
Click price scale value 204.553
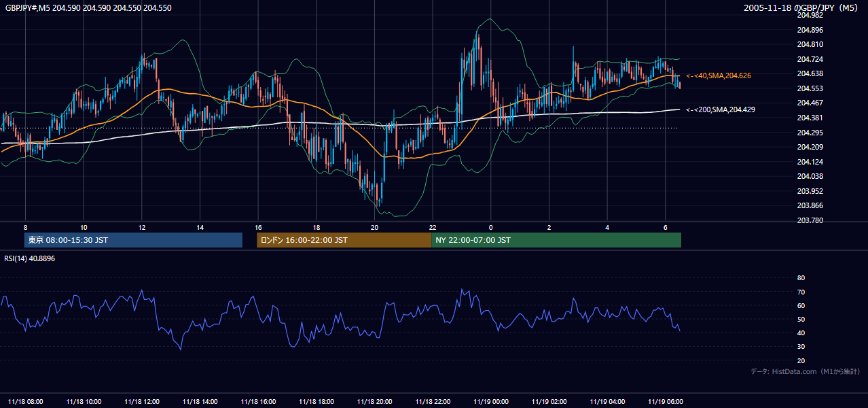click(810, 88)
